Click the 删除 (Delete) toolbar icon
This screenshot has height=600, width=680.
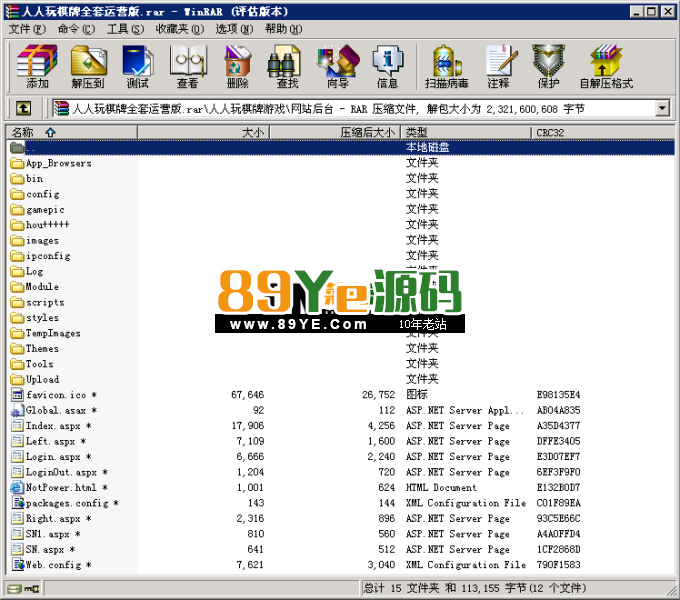(x=238, y=66)
